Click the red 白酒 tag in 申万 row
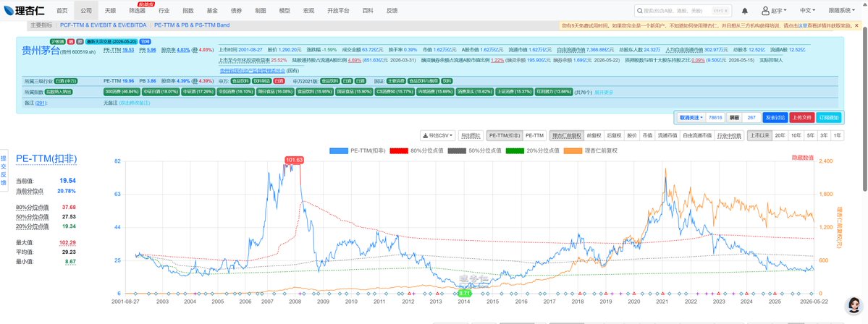The height and width of the screenshot is (324, 868). coord(279,81)
